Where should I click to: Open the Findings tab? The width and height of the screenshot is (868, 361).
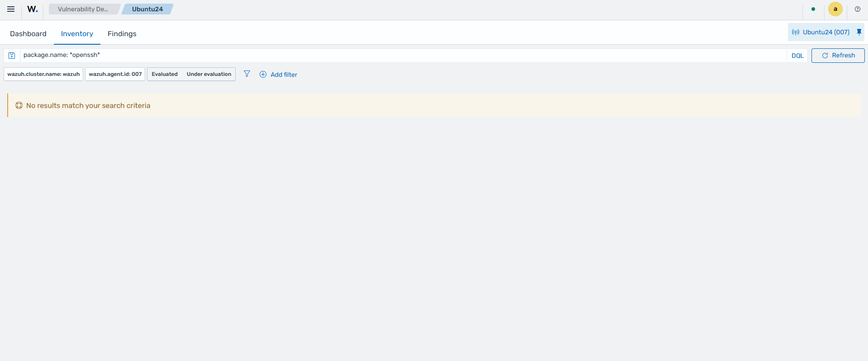(122, 34)
